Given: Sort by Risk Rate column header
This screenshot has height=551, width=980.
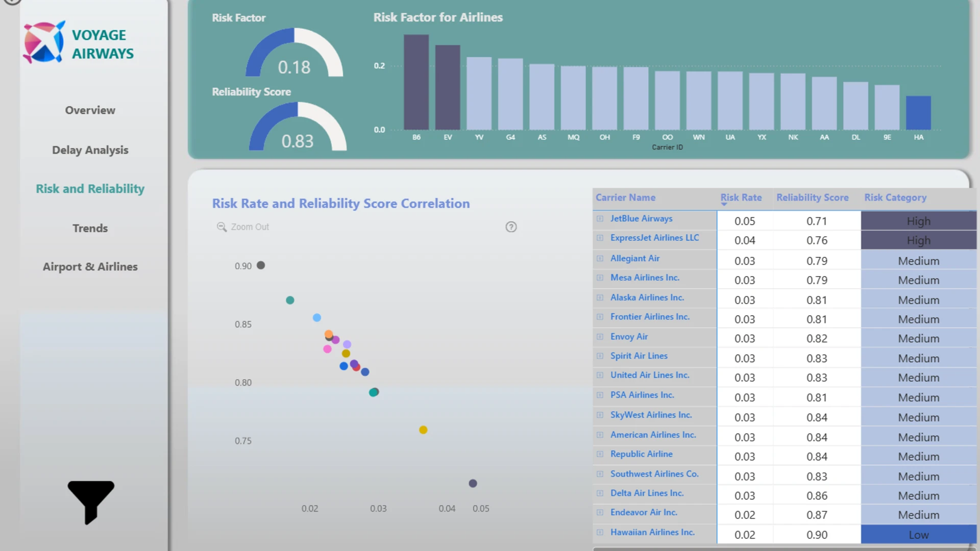Looking at the screenshot, I should tap(741, 197).
